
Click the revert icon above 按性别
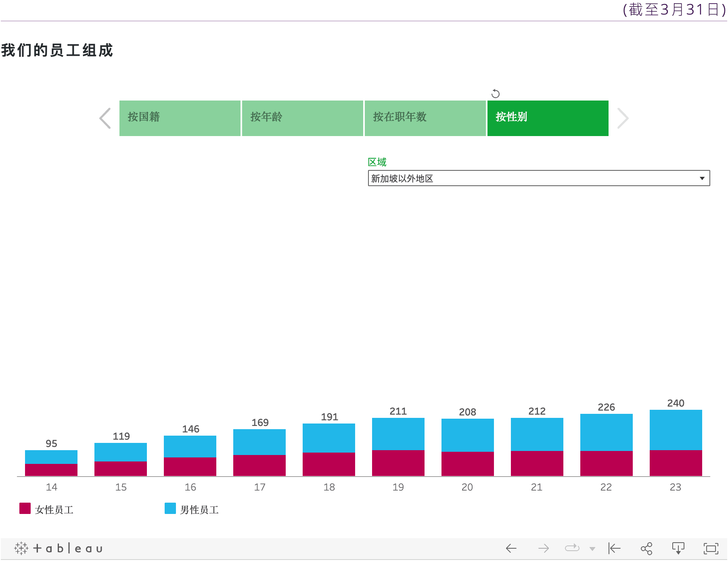496,94
